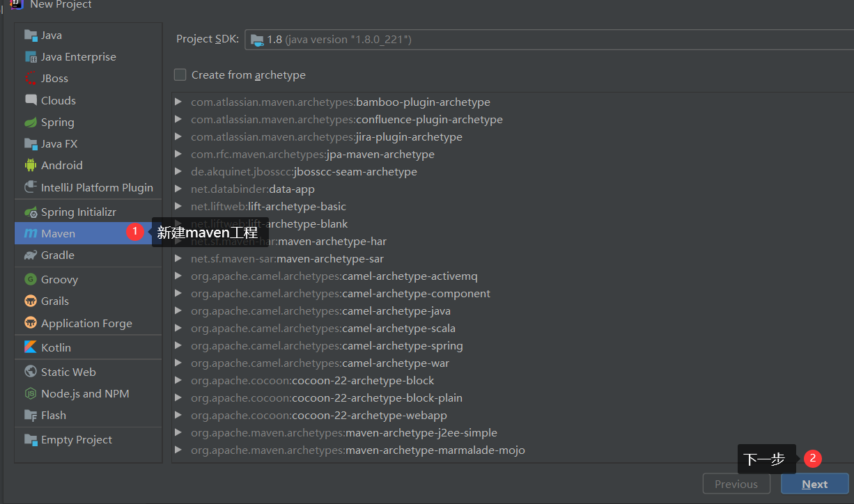Open the Project SDK dropdown
Image resolution: width=854 pixels, height=504 pixels.
549,40
